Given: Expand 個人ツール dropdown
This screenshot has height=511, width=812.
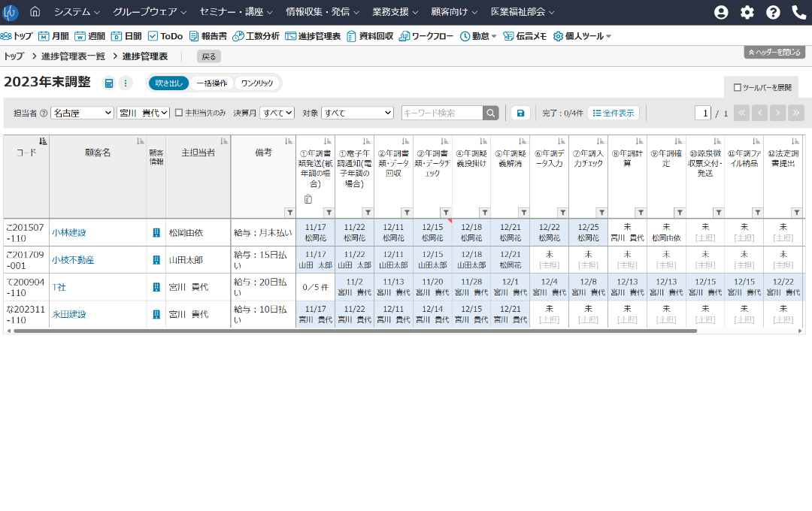Looking at the screenshot, I should pos(583,36).
